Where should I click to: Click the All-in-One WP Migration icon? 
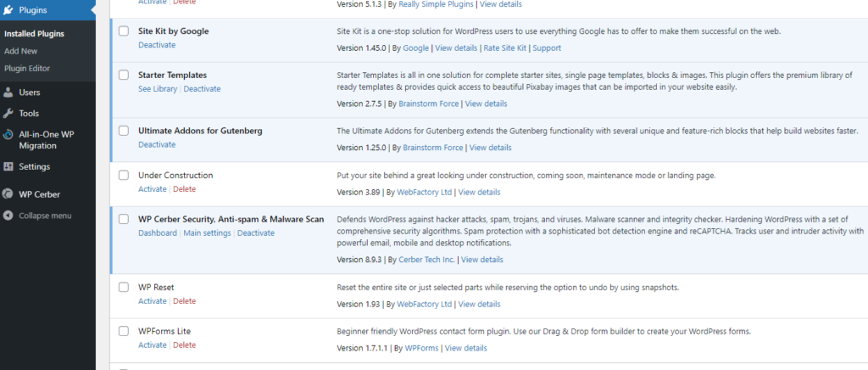coord(8,135)
